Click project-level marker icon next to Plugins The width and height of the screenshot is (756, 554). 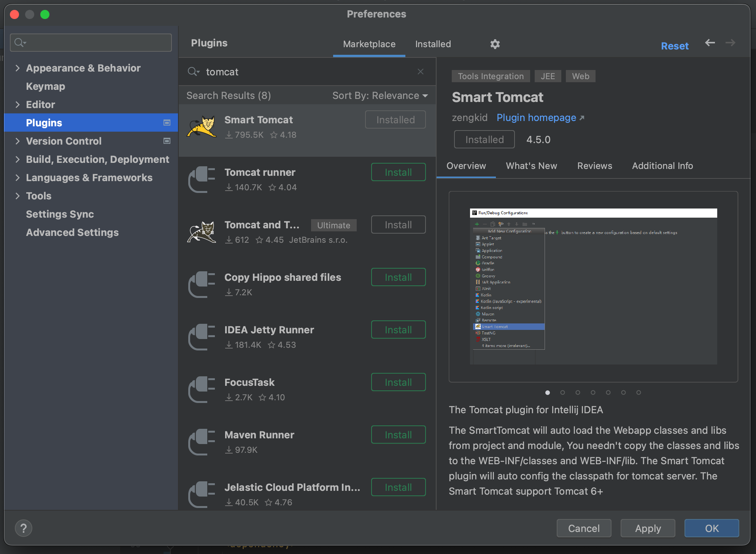(x=167, y=123)
